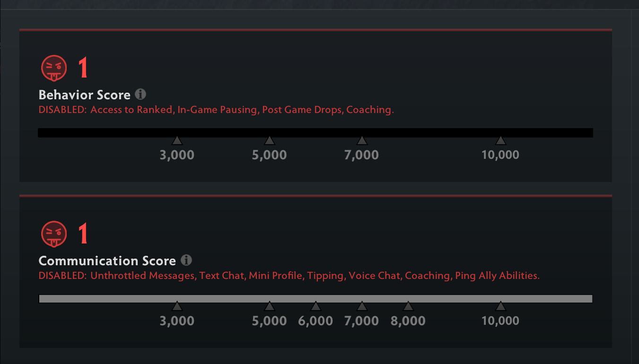Click the Behavior Score heading text
This screenshot has height=364, width=639.
(85, 95)
